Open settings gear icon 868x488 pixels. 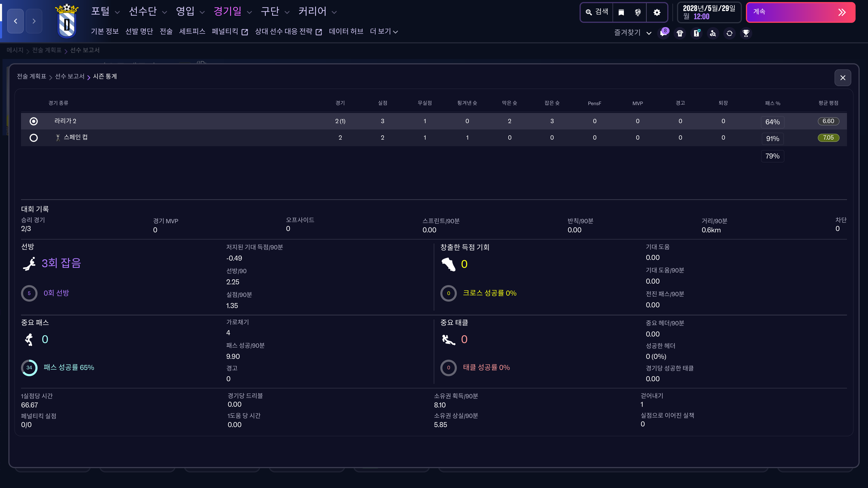(657, 12)
